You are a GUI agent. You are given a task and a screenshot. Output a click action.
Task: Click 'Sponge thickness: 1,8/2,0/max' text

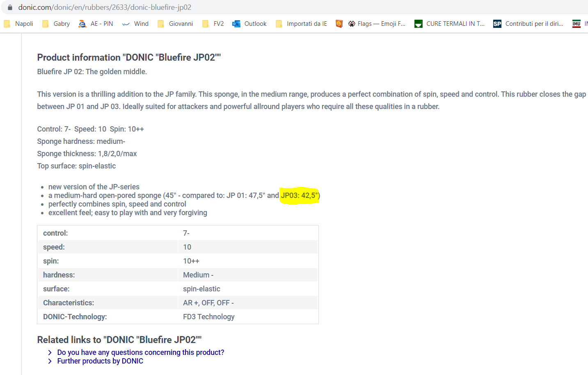pos(87,154)
